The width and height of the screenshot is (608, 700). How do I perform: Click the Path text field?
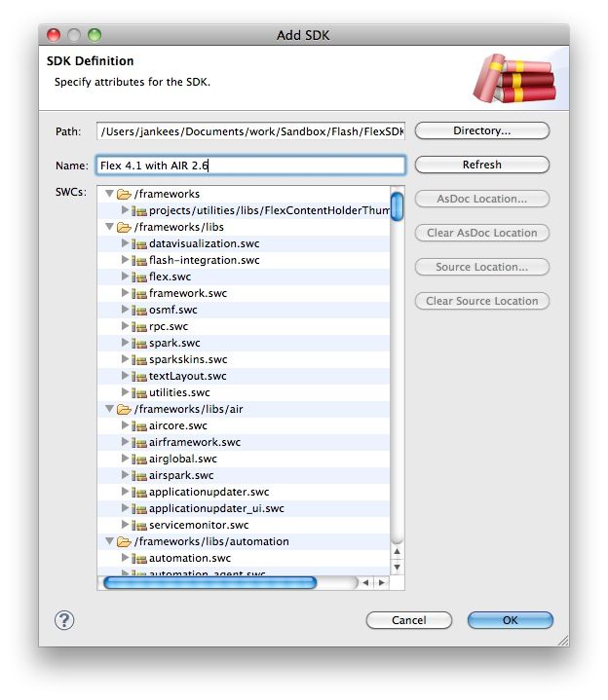point(250,131)
